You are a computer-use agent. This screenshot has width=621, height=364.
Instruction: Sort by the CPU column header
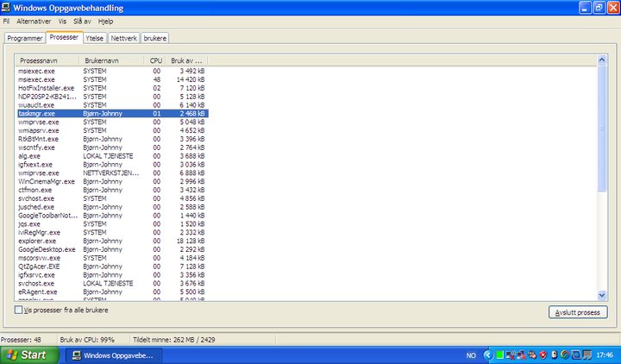tap(155, 60)
